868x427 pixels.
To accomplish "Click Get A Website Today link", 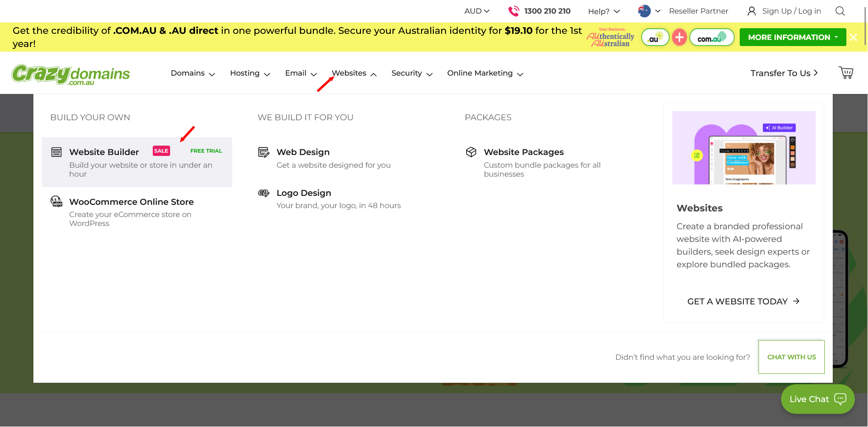I will tap(743, 301).
